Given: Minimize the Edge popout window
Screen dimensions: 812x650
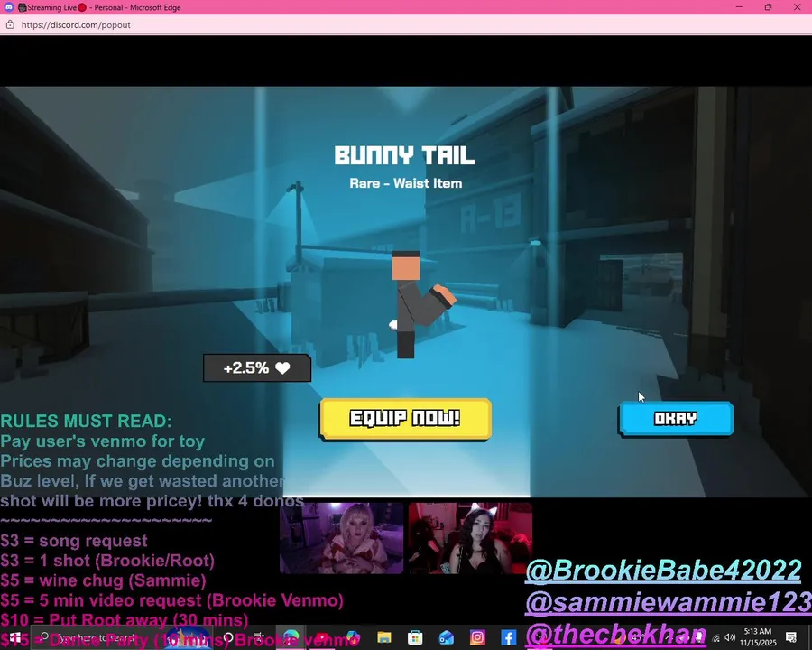Looking at the screenshot, I should 739,7.
